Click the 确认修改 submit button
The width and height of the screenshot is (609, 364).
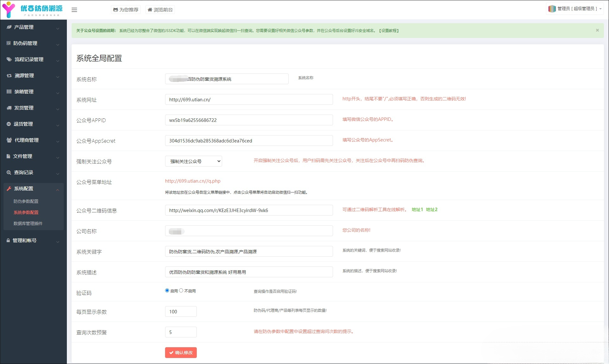click(x=181, y=352)
